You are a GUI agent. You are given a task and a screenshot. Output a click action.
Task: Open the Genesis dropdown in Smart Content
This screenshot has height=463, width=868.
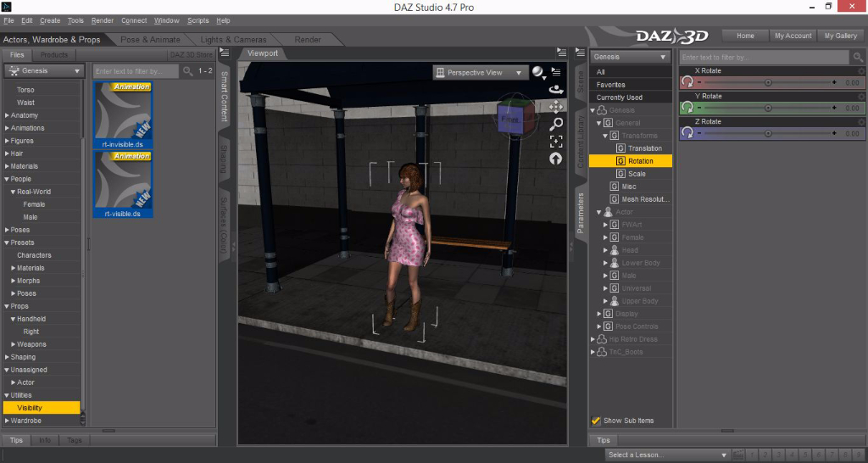click(44, 71)
